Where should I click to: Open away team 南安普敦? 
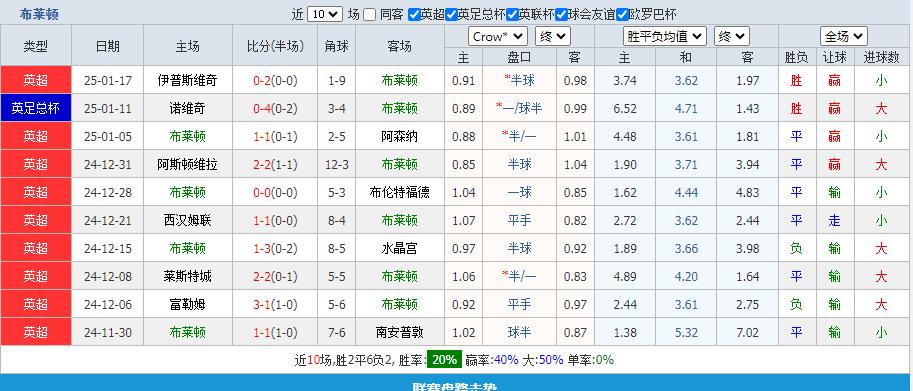399,332
